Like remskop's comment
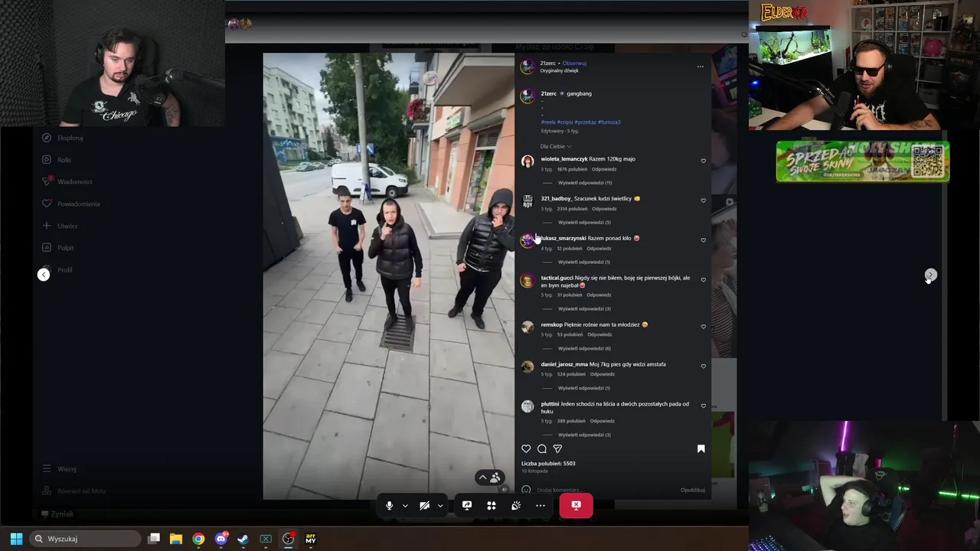 pyautogui.click(x=704, y=326)
